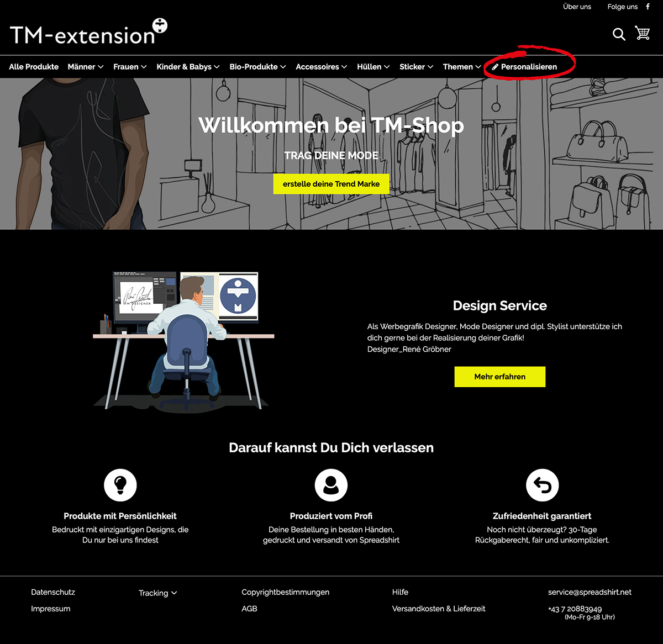Viewport: 663px width, 644px height.
Task: Select Personalisieren in the navigation bar
Action: tap(524, 67)
